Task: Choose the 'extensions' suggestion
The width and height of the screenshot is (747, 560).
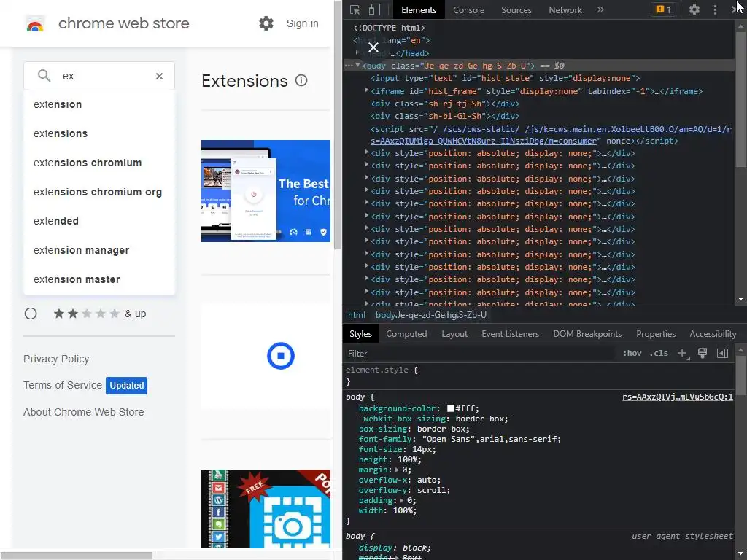Action: (99, 133)
